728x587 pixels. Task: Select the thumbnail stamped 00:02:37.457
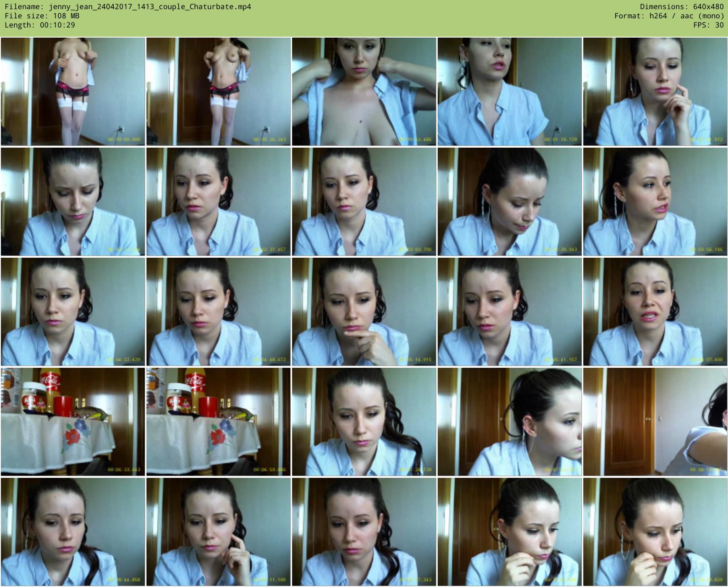[218, 202]
